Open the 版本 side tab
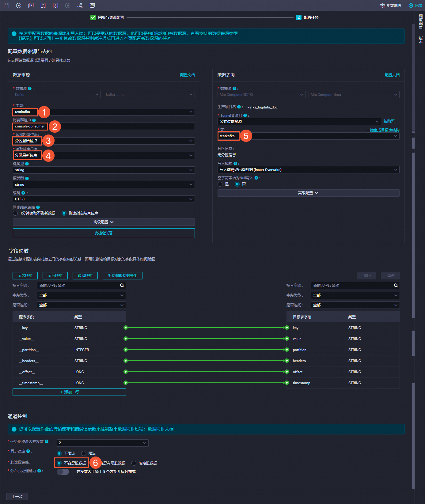This screenshot has width=425, height=504. tap(421, 40)
